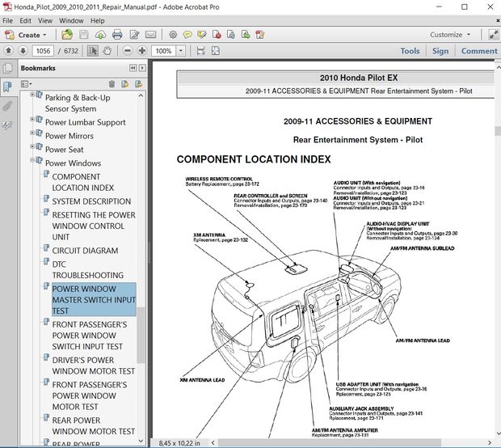This screenshot has height=448, width=501.
Task: Open the Attachments paperclip panel
Action: click(7, 106)
